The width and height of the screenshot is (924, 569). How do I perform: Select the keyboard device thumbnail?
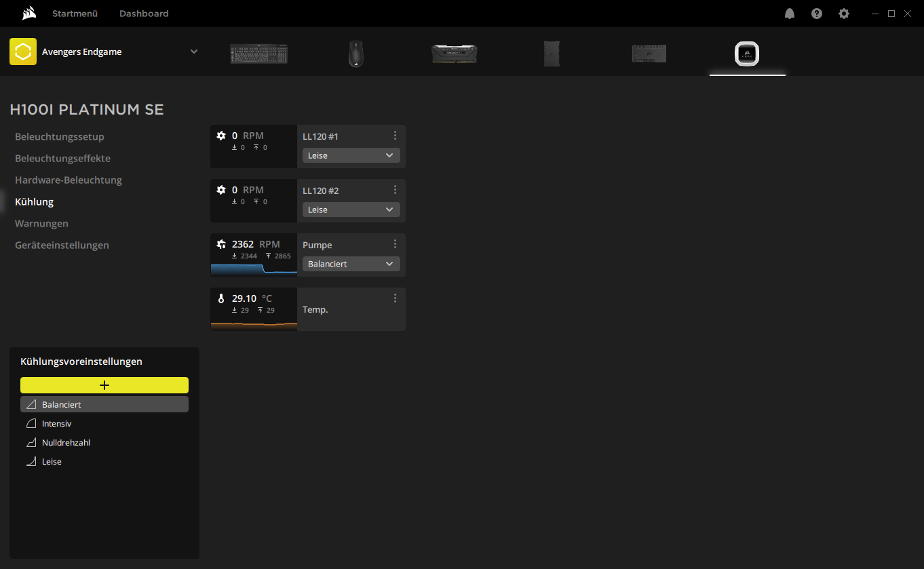click(258, 54)
